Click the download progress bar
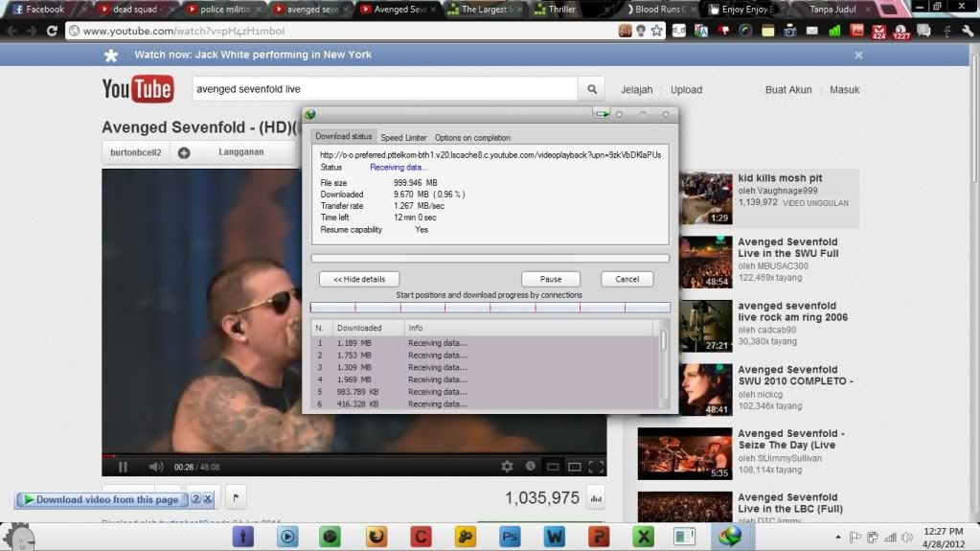This screenshot has height=551, width=980. click(x=490, y=258)
